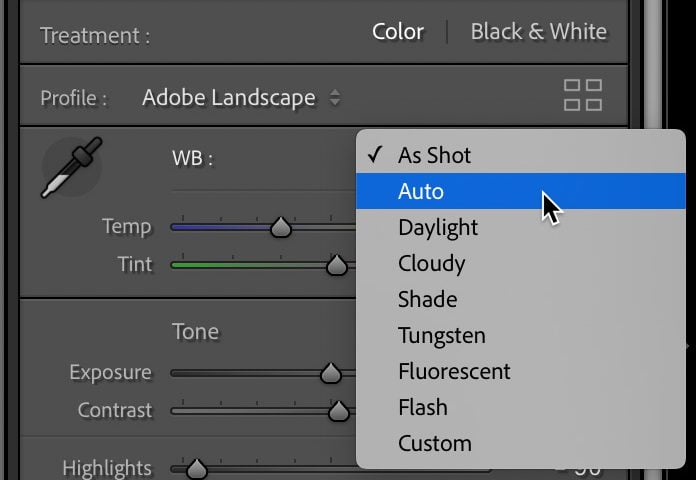Select Auto white balance option
The width and height of the screenshot is (696, 480).
pos(421,191)
